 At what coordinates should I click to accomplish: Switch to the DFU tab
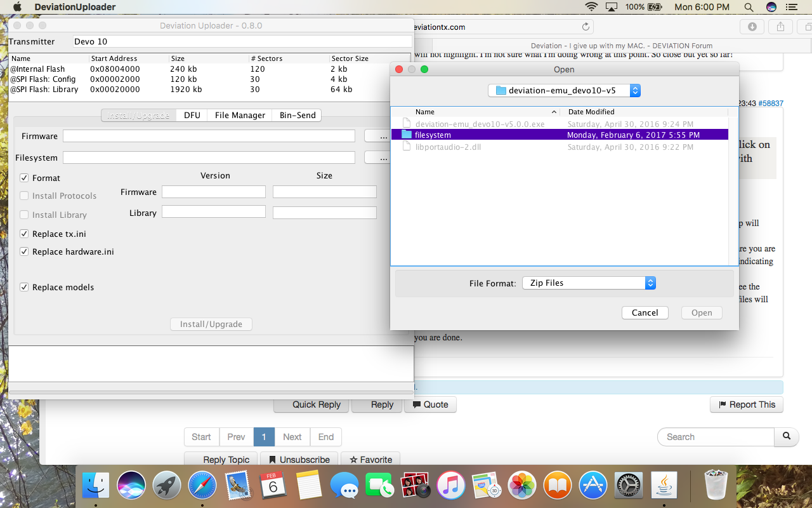point(192,115)
